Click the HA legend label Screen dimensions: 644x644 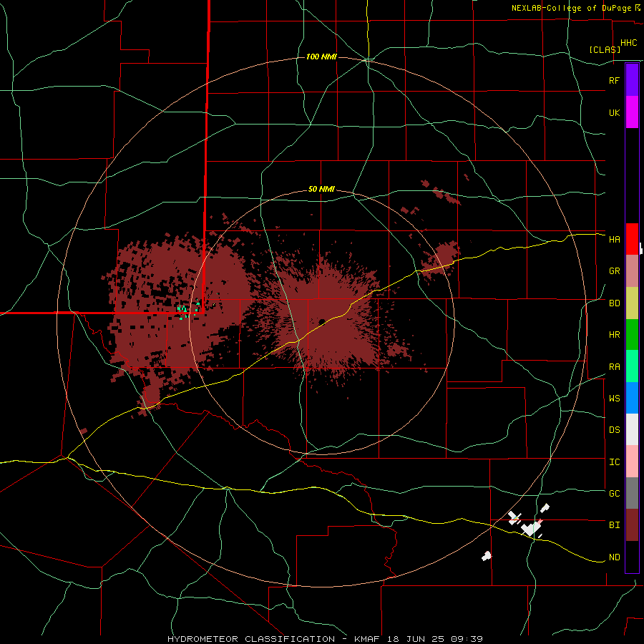[x=614, y=240]
